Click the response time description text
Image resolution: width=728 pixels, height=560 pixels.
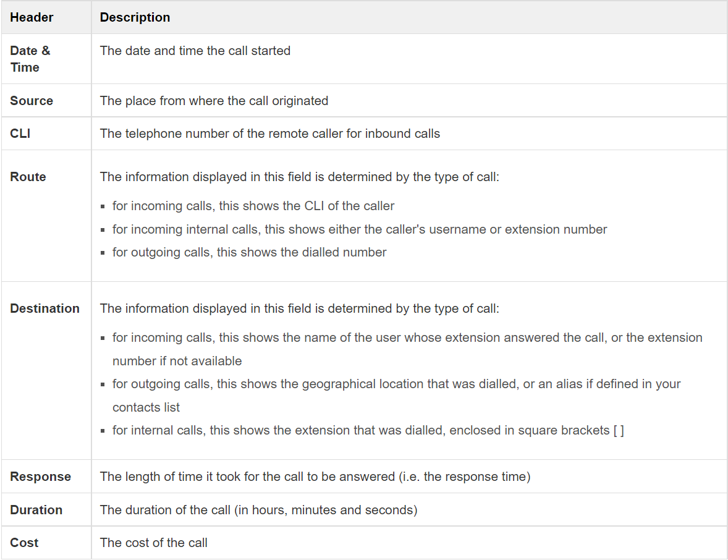click(315, 477)
